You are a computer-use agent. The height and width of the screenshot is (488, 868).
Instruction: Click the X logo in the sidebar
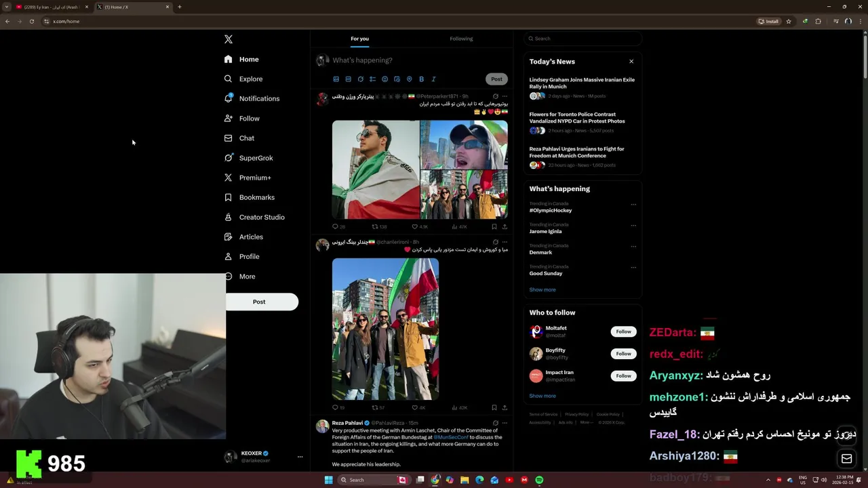click(x=229, y=39)
